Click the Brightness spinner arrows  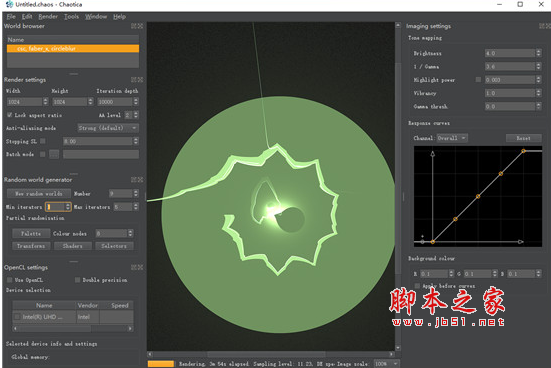coord(538,53)
